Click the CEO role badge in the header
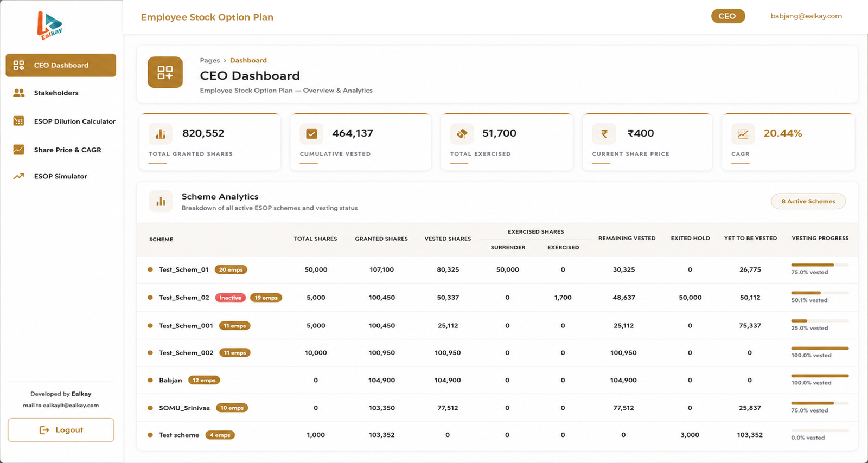Image resolution: width=868 pixels, height=463 pixels. (727, 16)
